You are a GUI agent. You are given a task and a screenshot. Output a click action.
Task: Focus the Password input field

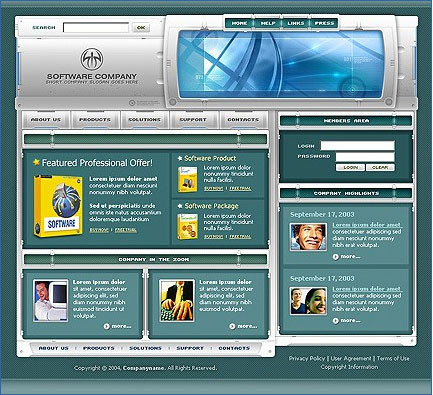[365, 157]
